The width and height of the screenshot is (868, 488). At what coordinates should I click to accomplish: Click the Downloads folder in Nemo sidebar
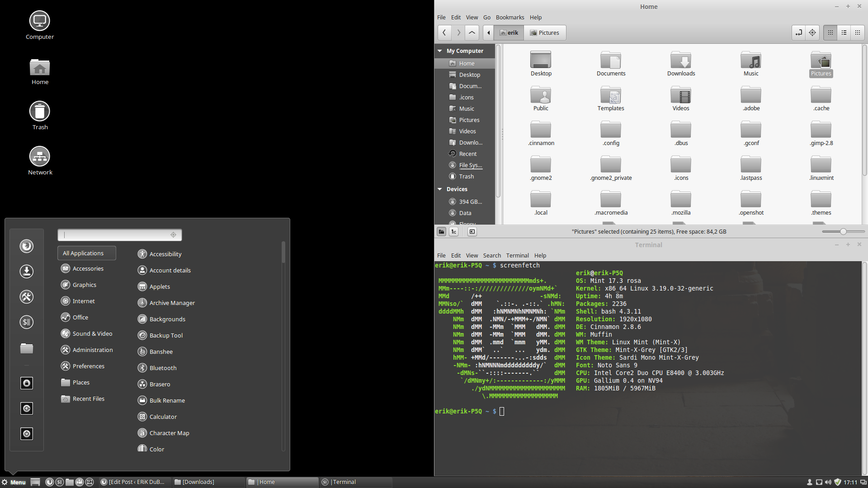[471, 142]
